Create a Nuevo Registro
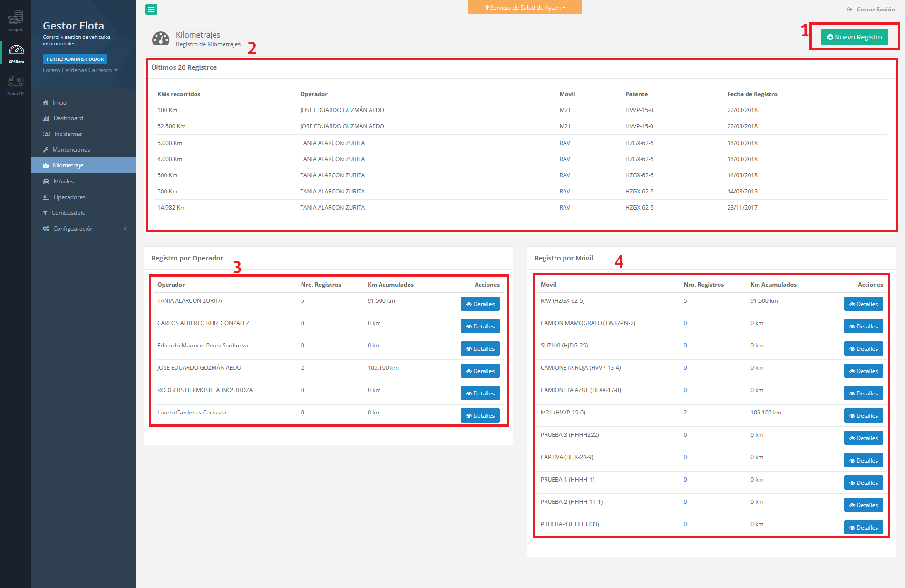Image resolution: width=905 pixels, height=588 pixels. click(854, 37)
